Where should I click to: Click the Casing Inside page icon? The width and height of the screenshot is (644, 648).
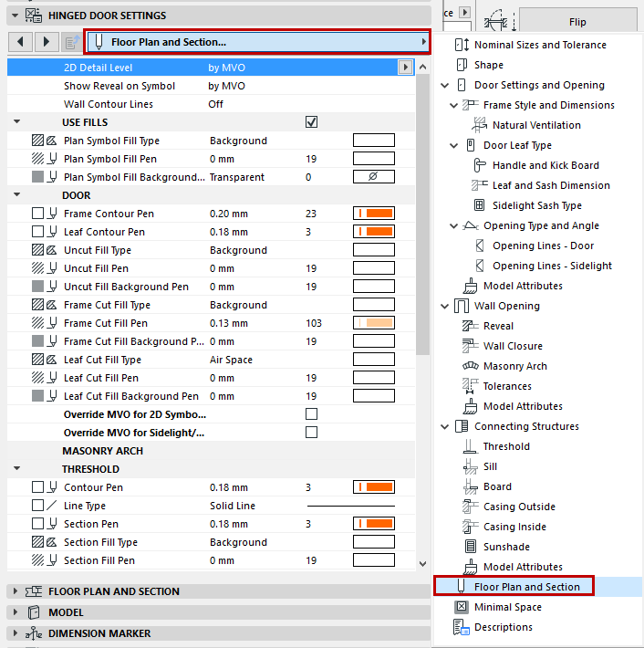pos(470,527)
